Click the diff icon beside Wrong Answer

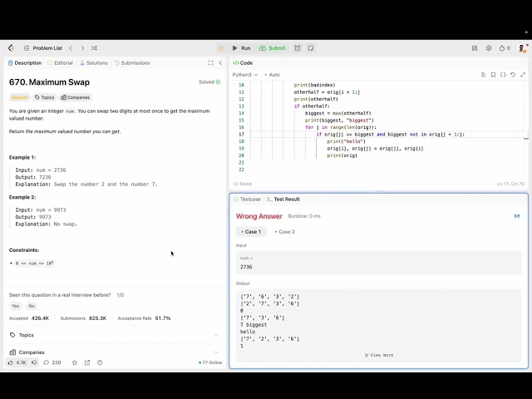[x=517, y=216]
